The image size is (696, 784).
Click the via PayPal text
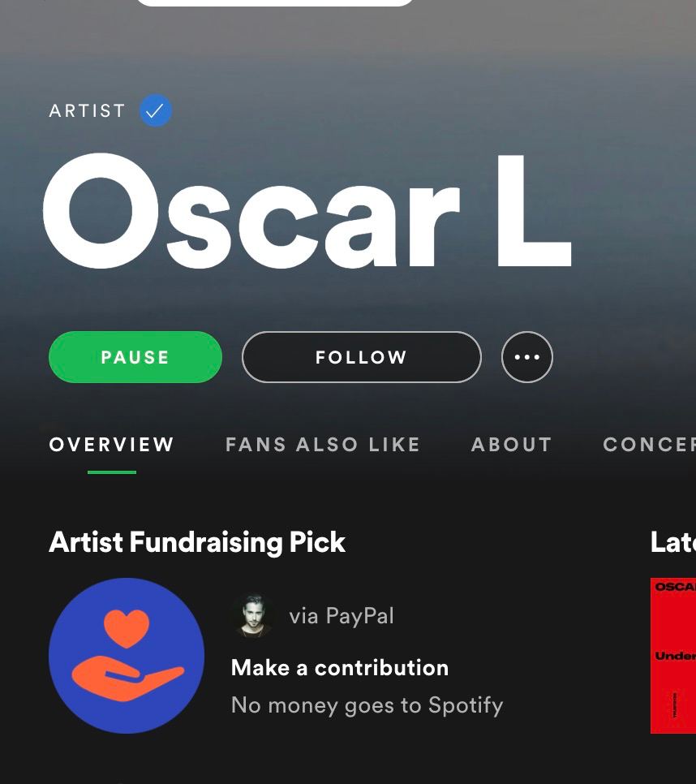(342, 616)
